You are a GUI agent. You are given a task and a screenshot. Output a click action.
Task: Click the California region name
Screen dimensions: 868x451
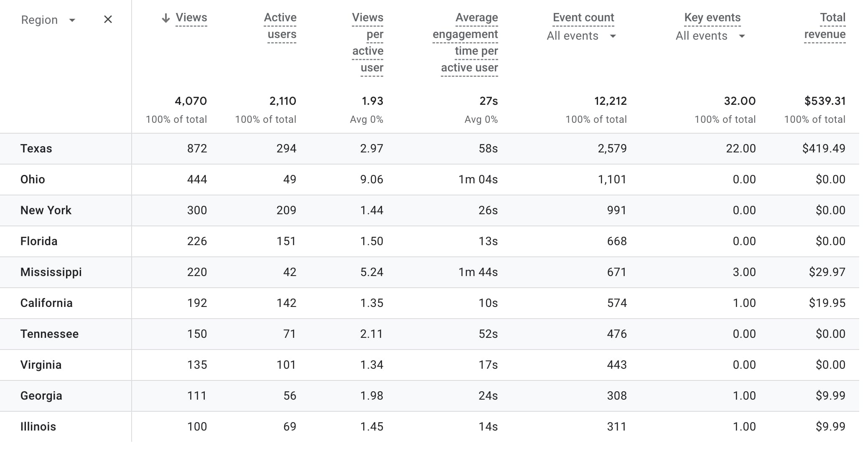tap(46, 303)
